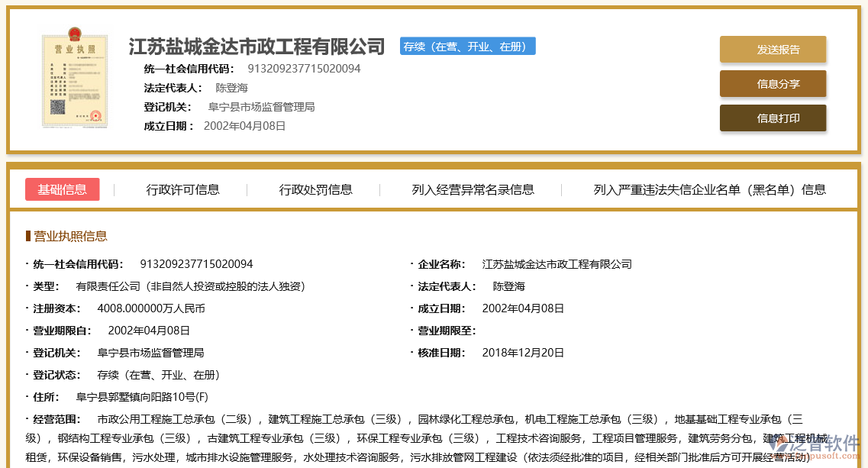
Task: Print the info via 信息打印
Action: (x=773, y=118)
